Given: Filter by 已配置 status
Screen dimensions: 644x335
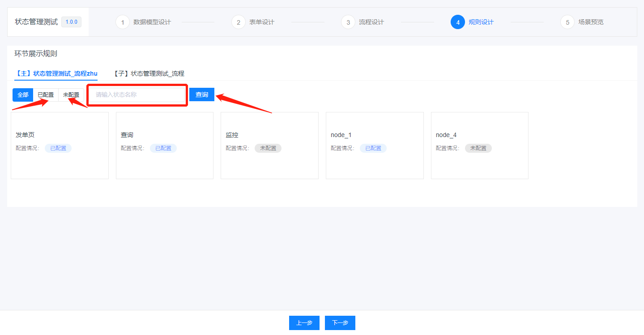Looking at the screenshot, I should (x=46, y=95).
